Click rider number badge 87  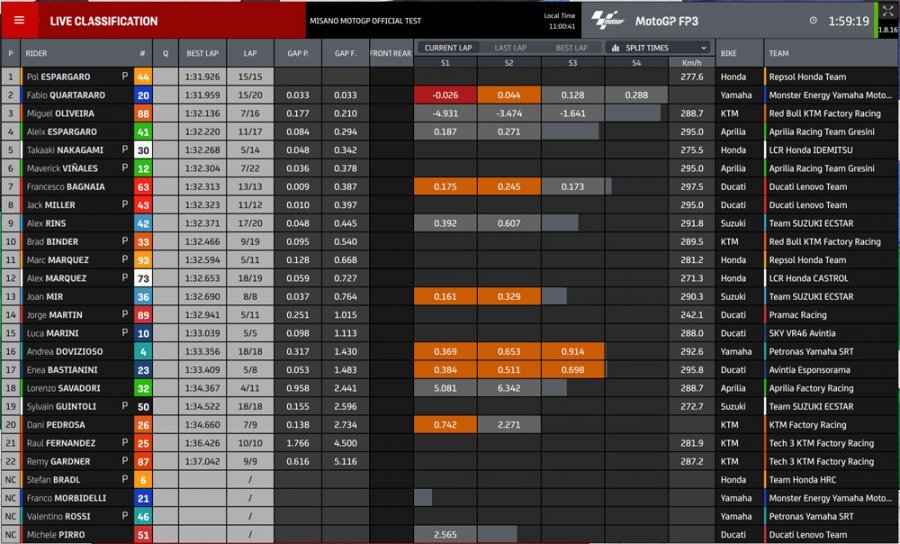click(143, 462)
